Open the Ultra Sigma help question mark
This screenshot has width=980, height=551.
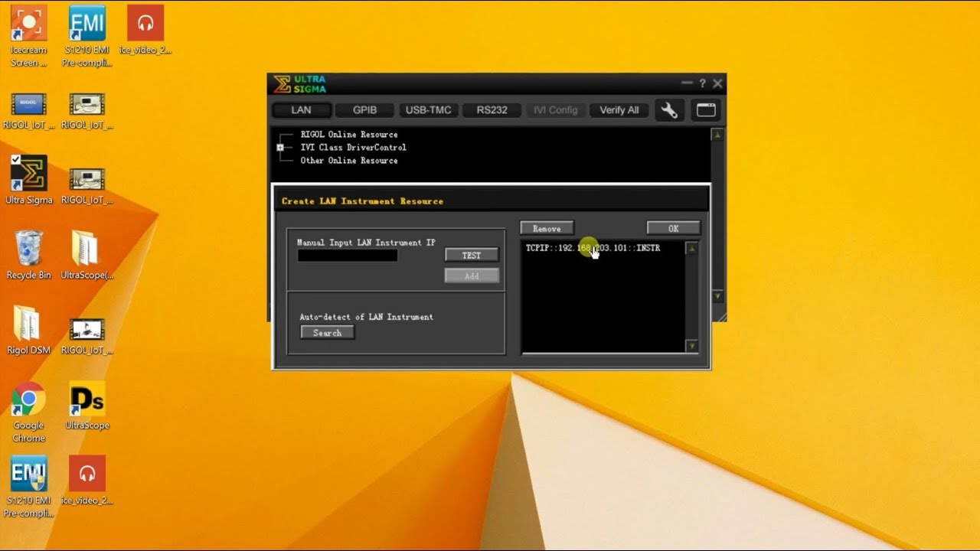click(x=702, y=83)
